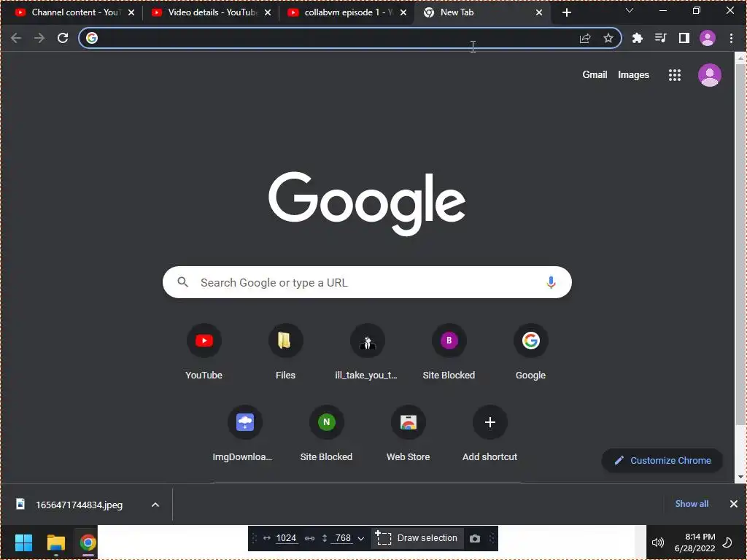Open the ill_take_you_t... shortcut
Screen dimensions: 747x560
tap(367, 352)
